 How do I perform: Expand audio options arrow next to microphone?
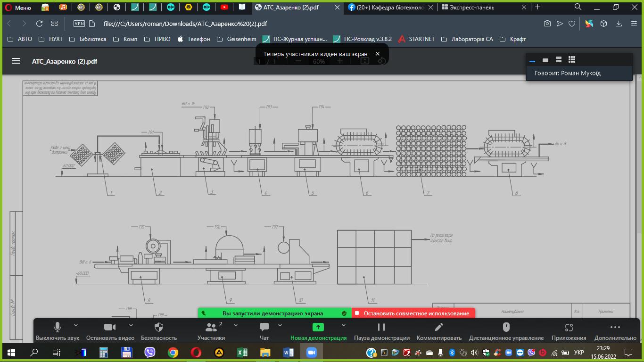[76, 325]
